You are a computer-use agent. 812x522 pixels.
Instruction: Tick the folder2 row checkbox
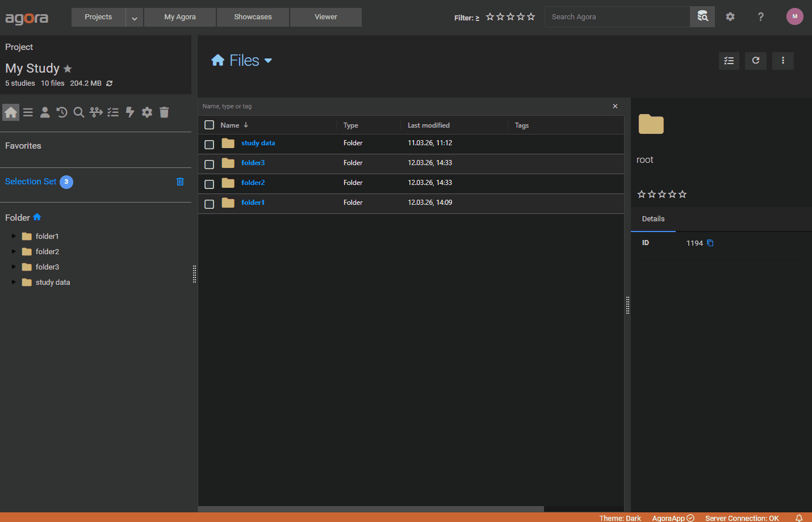tap(209, 184)
